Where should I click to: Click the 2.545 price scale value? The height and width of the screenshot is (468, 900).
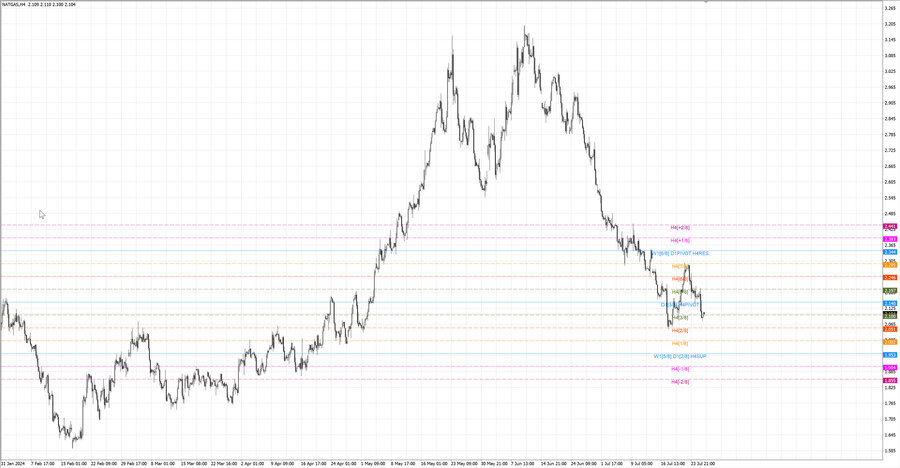[890, 198]
